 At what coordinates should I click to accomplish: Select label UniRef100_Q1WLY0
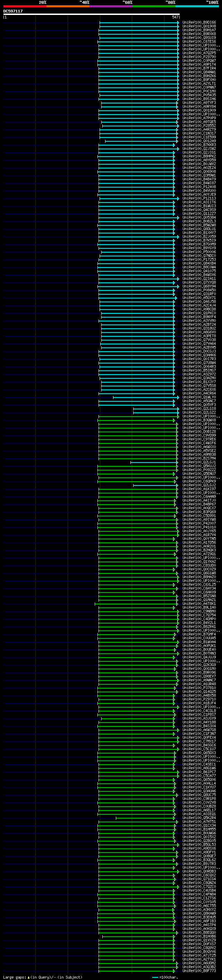click(x=199, y=397)
